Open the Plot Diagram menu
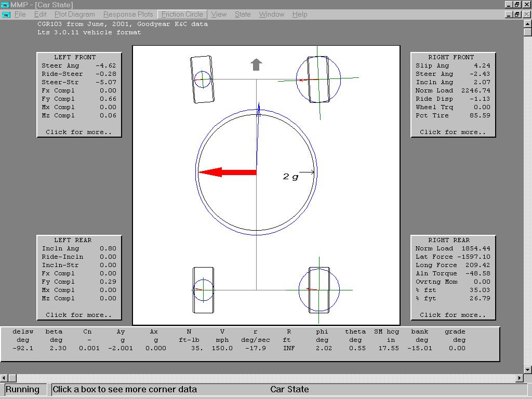 tap(75, 14)
